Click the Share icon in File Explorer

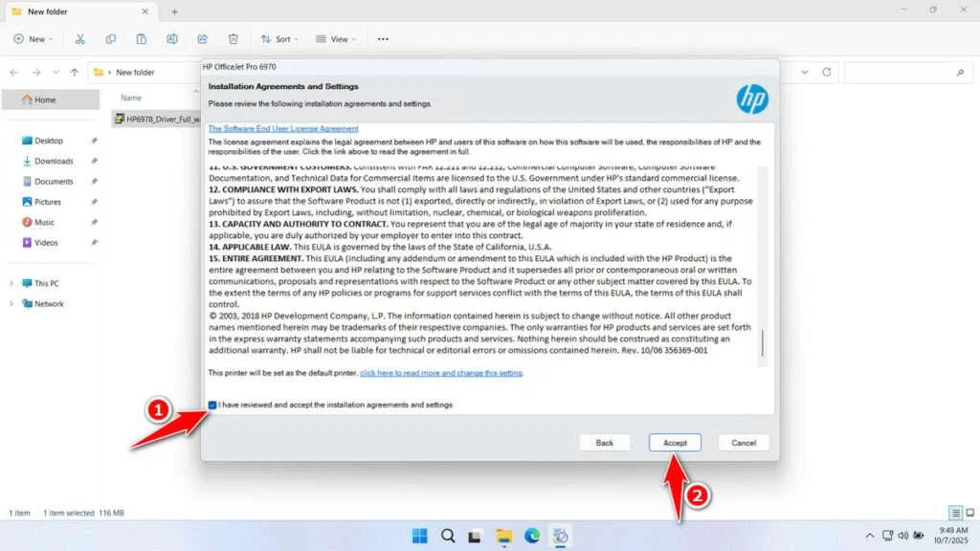tap(202, 38)
